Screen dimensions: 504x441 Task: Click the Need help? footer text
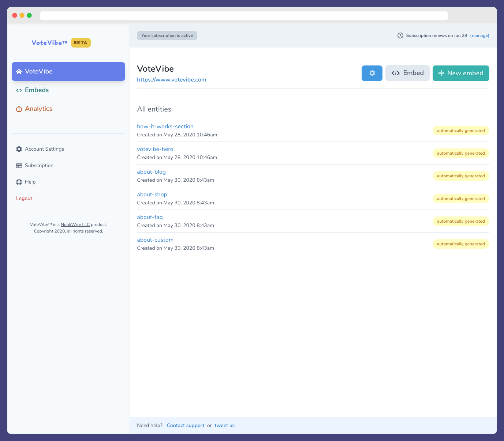coord(150,425)
